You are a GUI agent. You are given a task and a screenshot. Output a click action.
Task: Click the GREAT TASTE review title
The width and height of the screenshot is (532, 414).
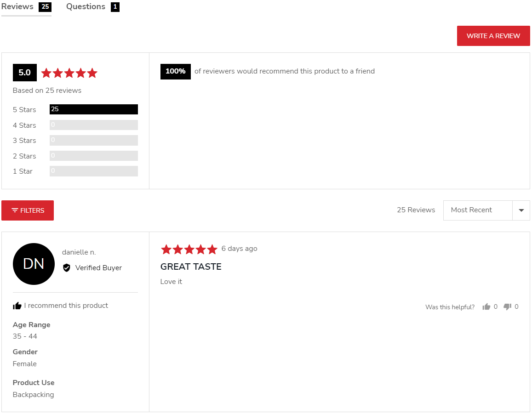pos(191,267)
